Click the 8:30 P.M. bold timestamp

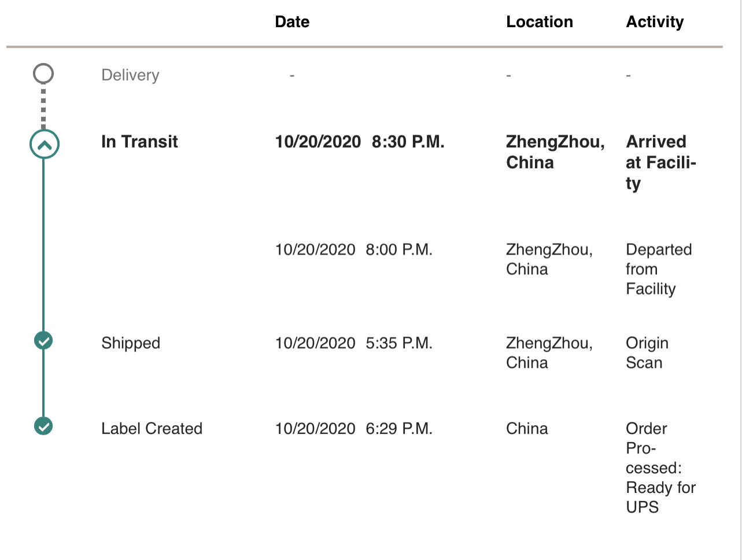[x=408, y=142]
